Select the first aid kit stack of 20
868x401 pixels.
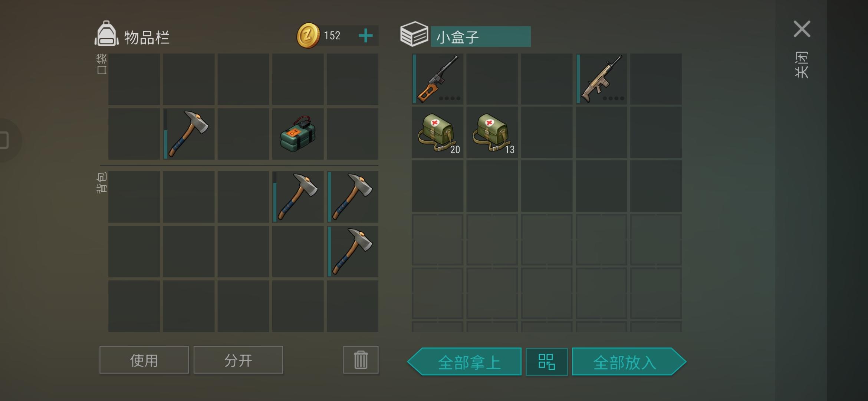[x=438, y=133]
